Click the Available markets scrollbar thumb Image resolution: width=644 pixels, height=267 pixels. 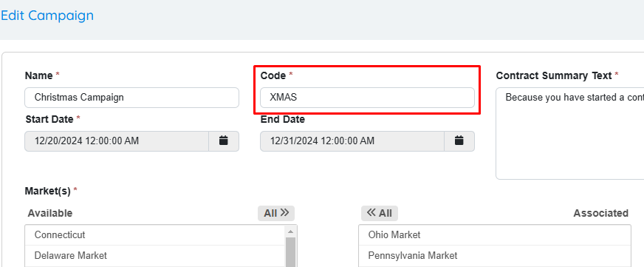(x=290, y=251)
